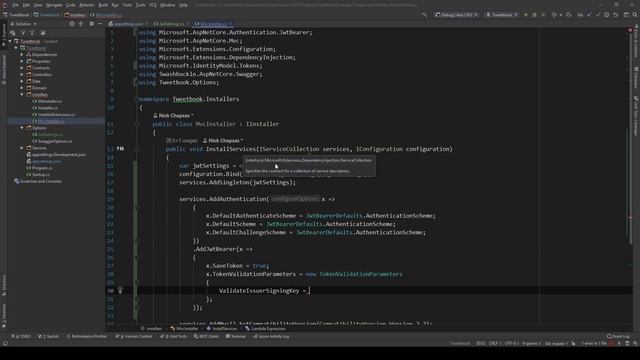Click the MvcInstaller breadcrumb at editor bottom
The image size is (640, 360).
click(x=184, y=329)
